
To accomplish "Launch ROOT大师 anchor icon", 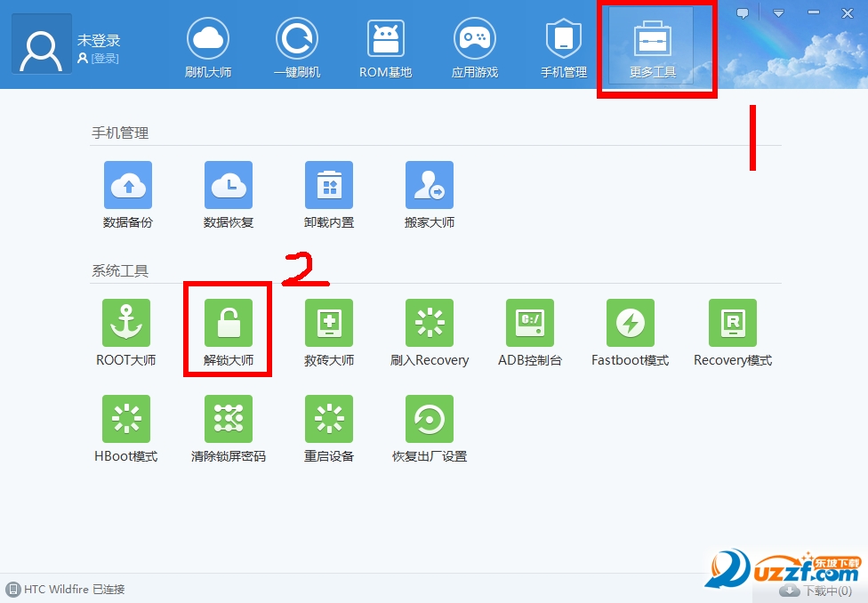I will (125, 323).
